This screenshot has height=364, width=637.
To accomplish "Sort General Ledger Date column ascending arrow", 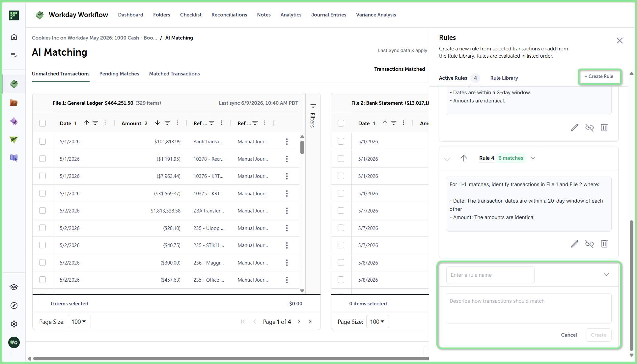I will 87,123.
